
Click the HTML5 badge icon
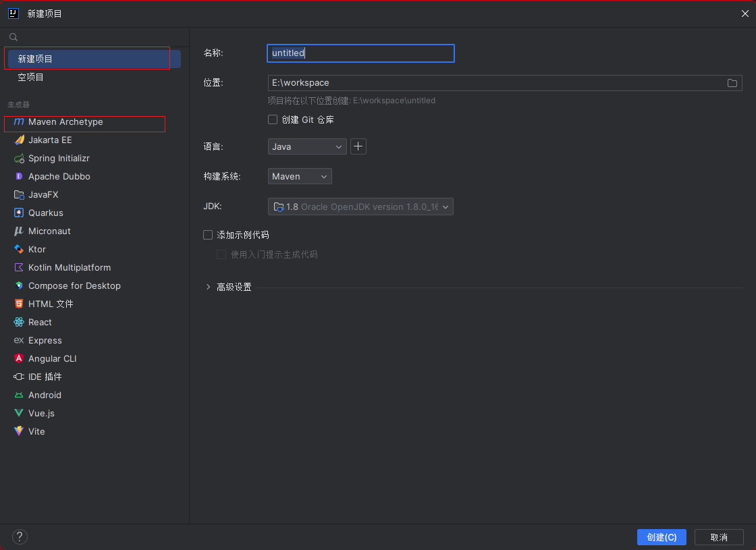[x=19, y=304]
